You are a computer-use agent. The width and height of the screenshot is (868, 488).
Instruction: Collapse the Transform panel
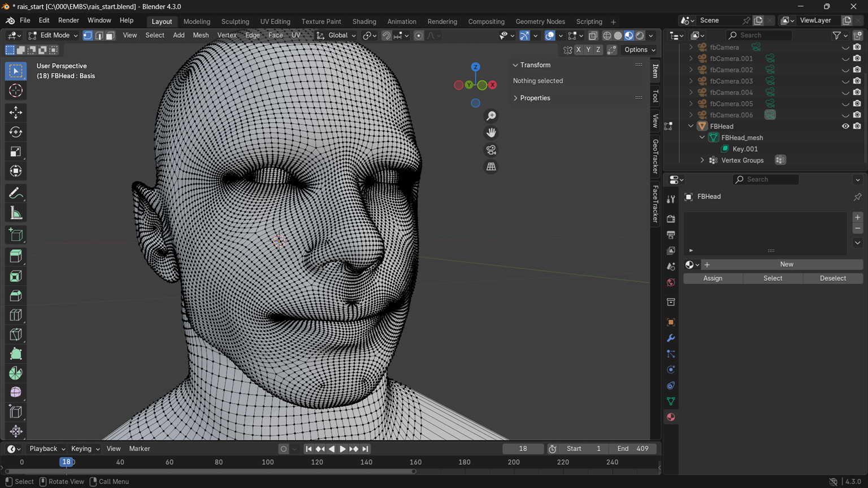535,65
